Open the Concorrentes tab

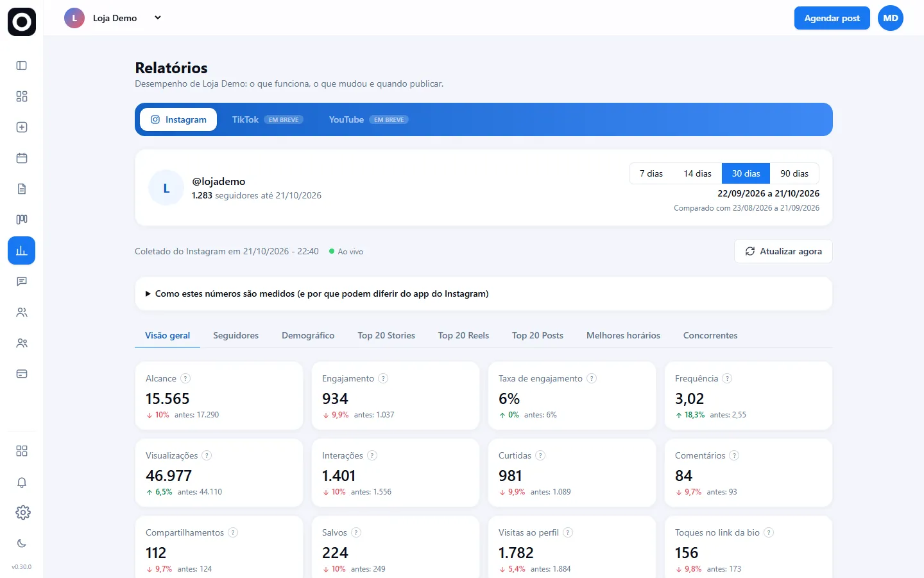[x=710, y=335]
